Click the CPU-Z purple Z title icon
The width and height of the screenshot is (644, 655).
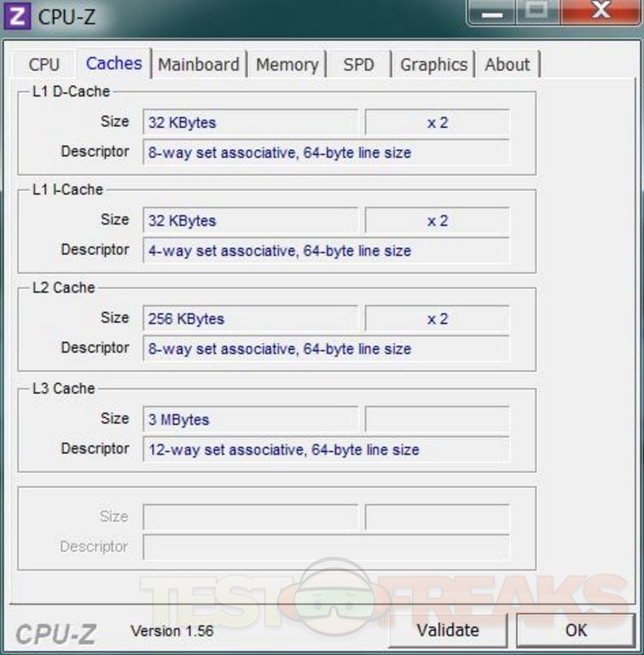18,16
